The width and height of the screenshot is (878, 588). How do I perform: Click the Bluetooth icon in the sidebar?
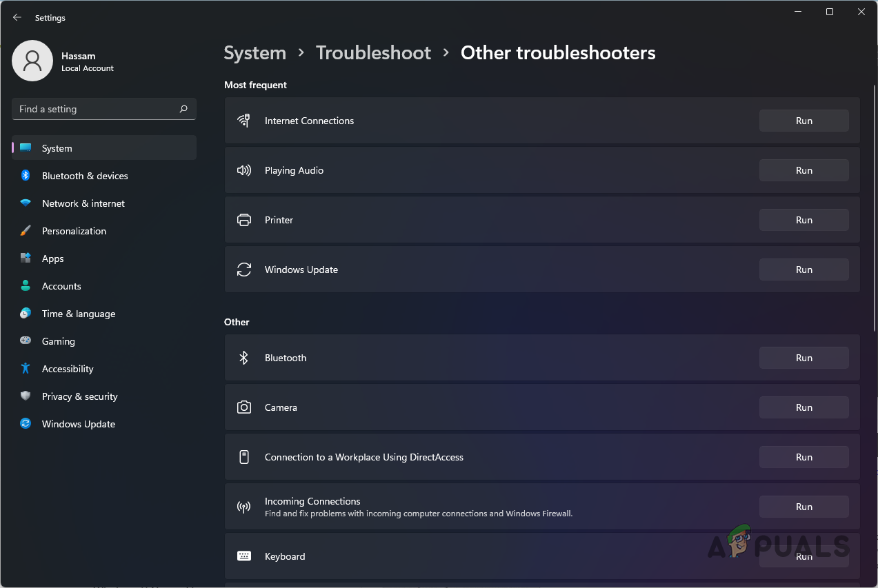[x=26, y=176]
